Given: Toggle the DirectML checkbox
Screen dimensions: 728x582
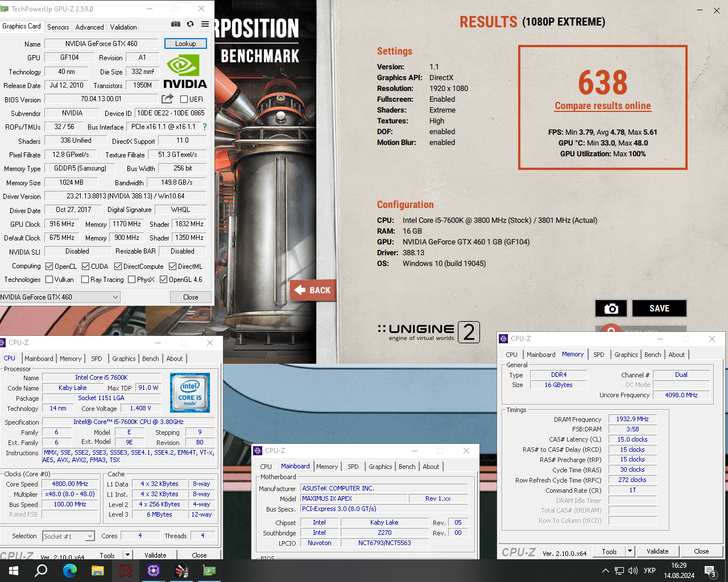Looking at the screenshot, I should 172,267.
